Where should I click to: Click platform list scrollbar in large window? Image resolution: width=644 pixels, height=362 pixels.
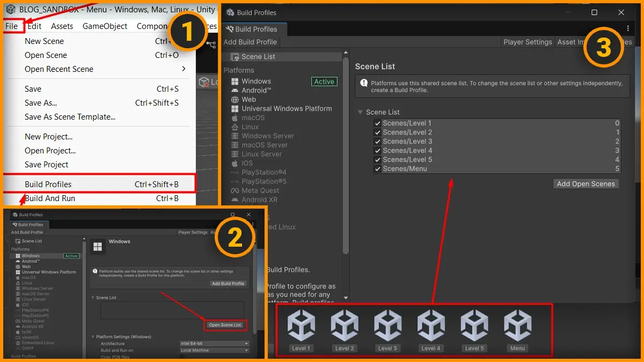point(346,156)
